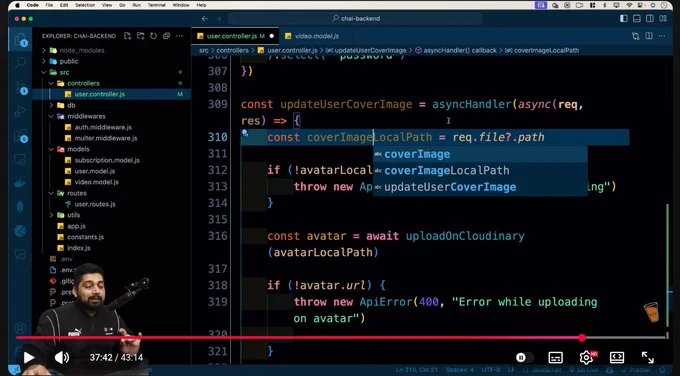Play the video
The image size is (680, 376).
click(x=29, y=357)
